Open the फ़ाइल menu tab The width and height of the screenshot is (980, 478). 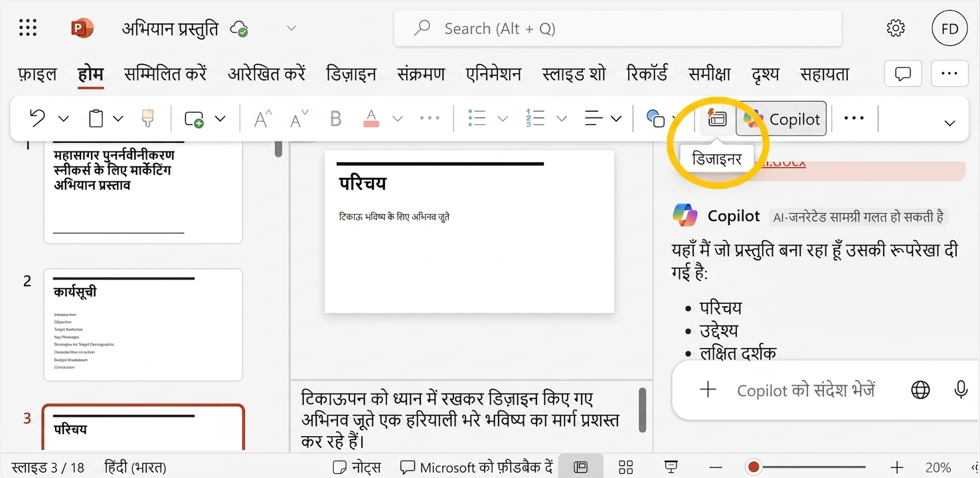(37, 74)
